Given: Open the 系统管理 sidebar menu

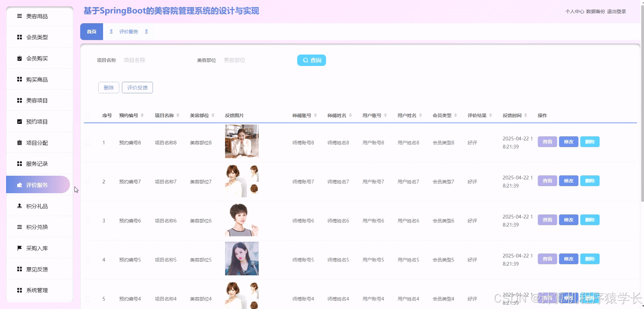Looking at the screenshot, I should [40, 290].
